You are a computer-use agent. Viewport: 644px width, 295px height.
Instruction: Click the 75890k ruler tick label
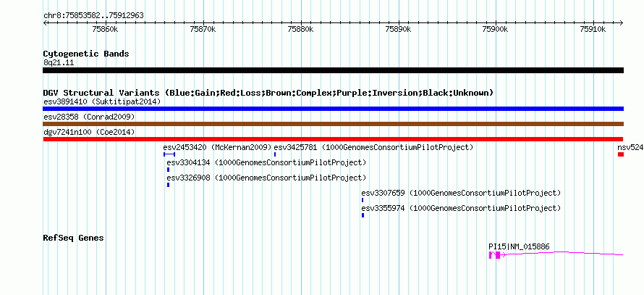(x=399, y=29)
